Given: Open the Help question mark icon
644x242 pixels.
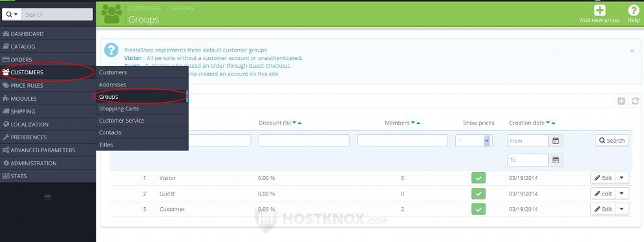Looking at the screenshot, I should [633, 11].
